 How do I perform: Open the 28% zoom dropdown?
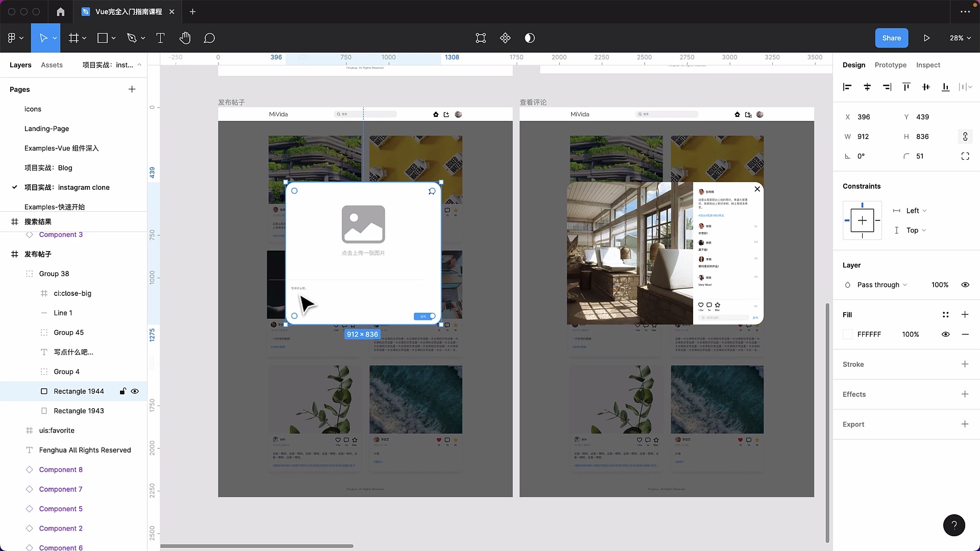point(960,38)
